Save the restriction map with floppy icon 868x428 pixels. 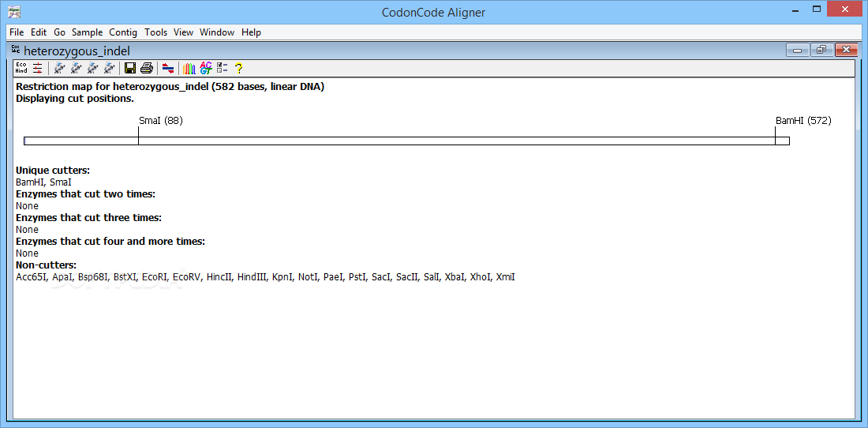[x=130, y=68]
